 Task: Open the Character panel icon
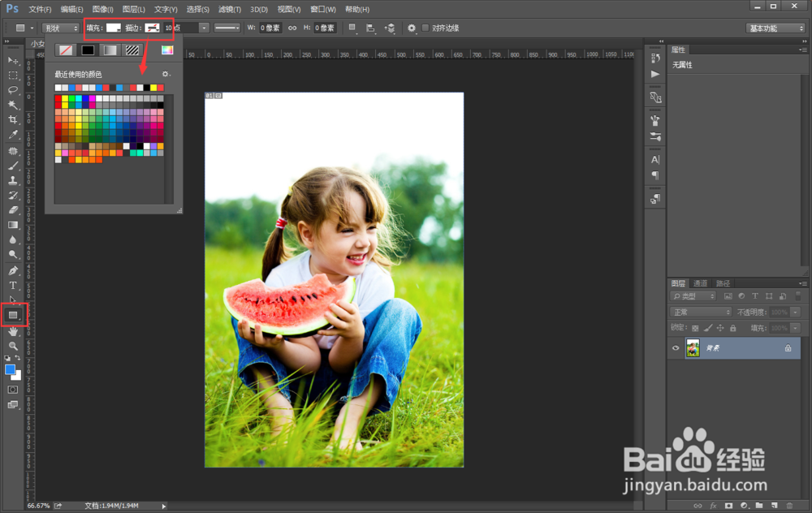click(655, 159)
